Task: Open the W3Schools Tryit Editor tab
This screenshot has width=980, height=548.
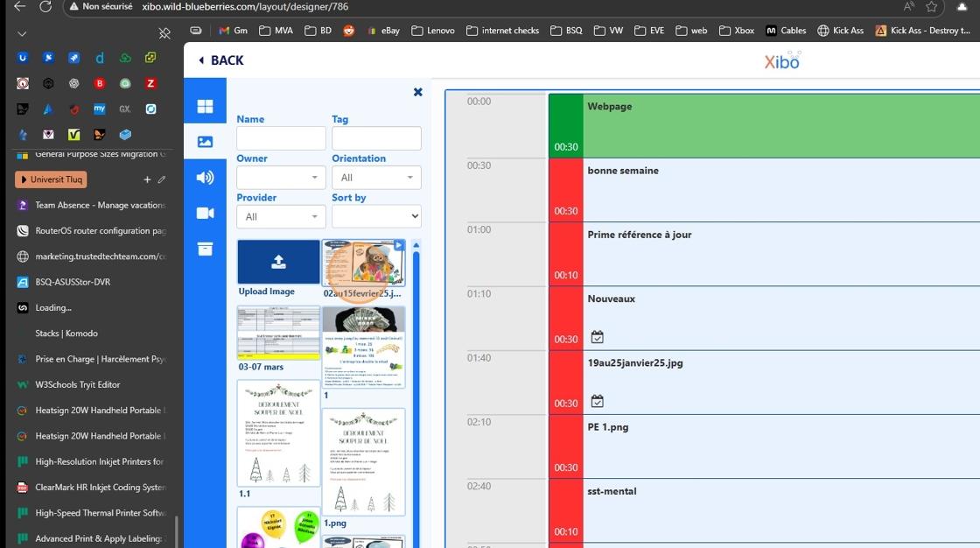Action: 78,384
